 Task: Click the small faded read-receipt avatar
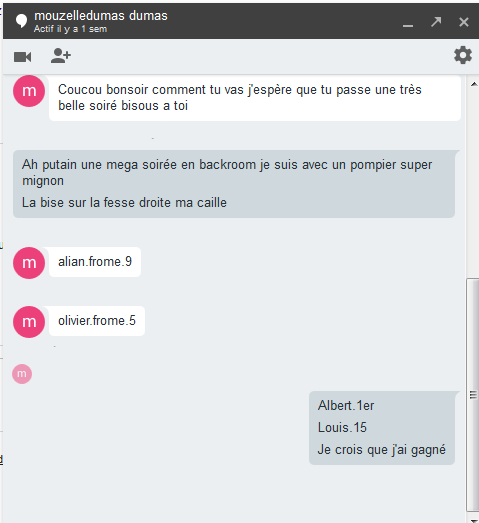coord(22,374)
